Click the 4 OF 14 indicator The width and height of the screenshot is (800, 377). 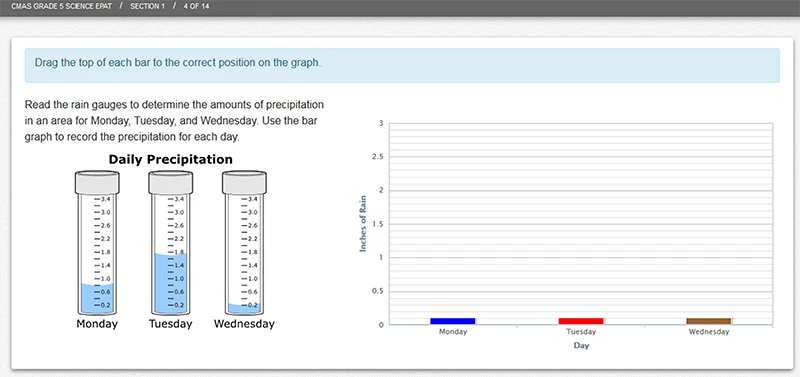196,7
